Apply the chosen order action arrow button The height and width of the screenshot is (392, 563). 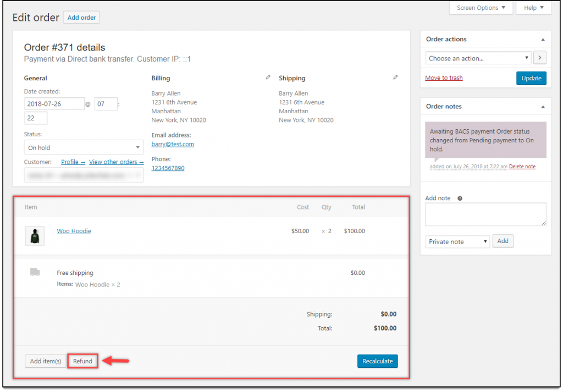[x=540, y=58]
